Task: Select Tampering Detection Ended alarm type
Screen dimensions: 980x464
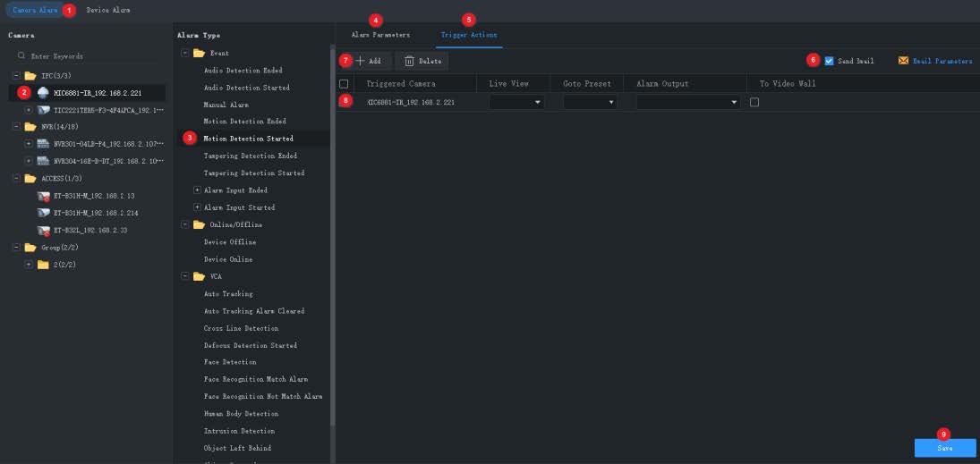Action: (x=251, y=156)
